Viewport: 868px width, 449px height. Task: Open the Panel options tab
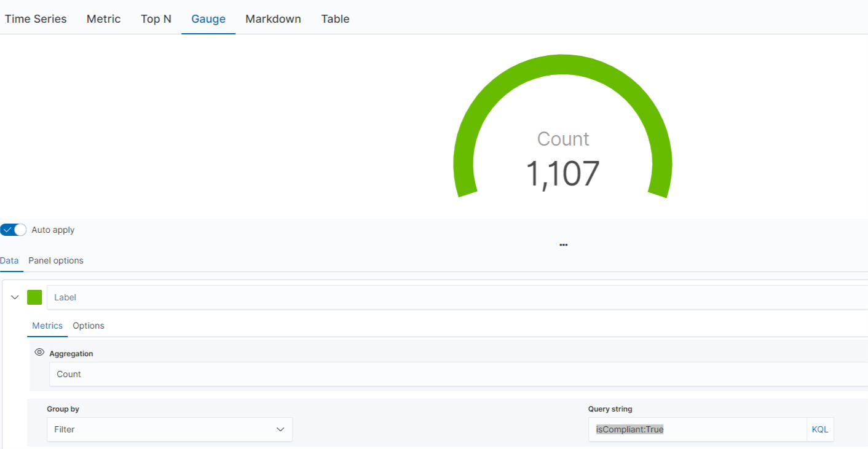(56, 260)
